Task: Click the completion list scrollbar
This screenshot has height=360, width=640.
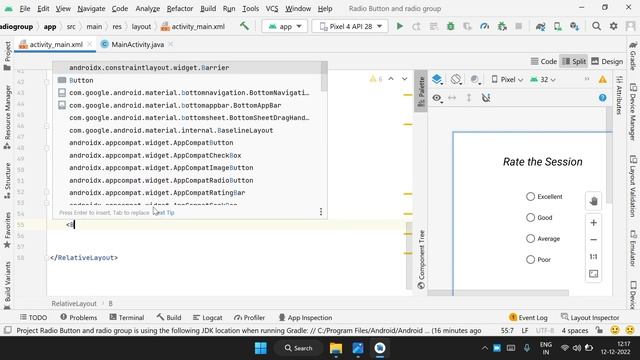Action: pos(324,77)
